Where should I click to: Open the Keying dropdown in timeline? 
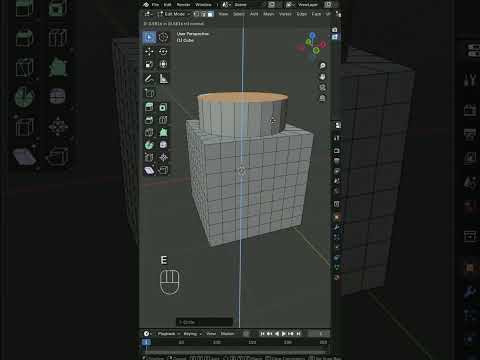point(192,334)
